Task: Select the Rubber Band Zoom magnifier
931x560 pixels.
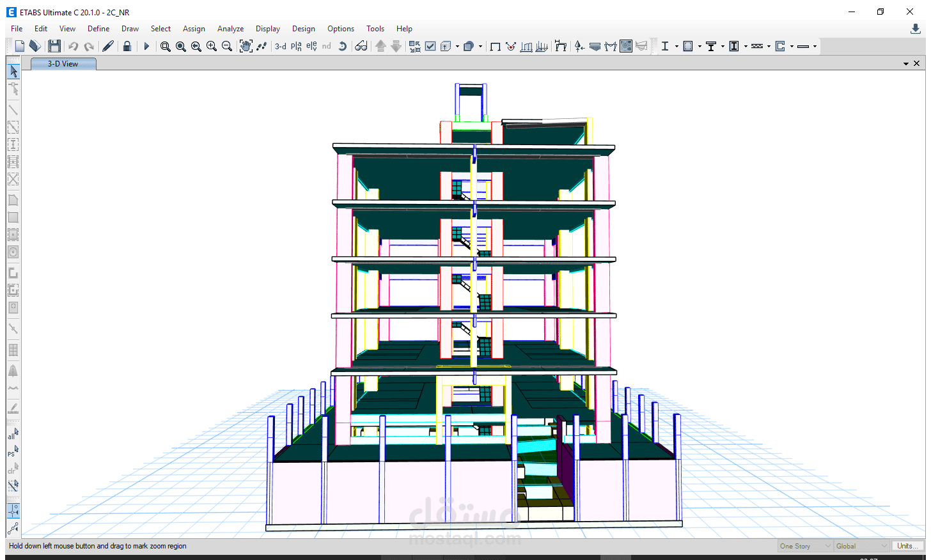Action: click(x=166, y=46)
